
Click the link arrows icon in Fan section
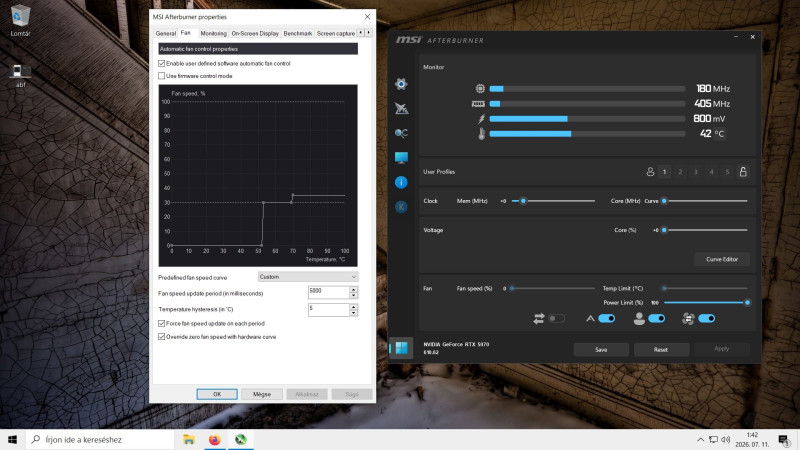pos(539,319)
